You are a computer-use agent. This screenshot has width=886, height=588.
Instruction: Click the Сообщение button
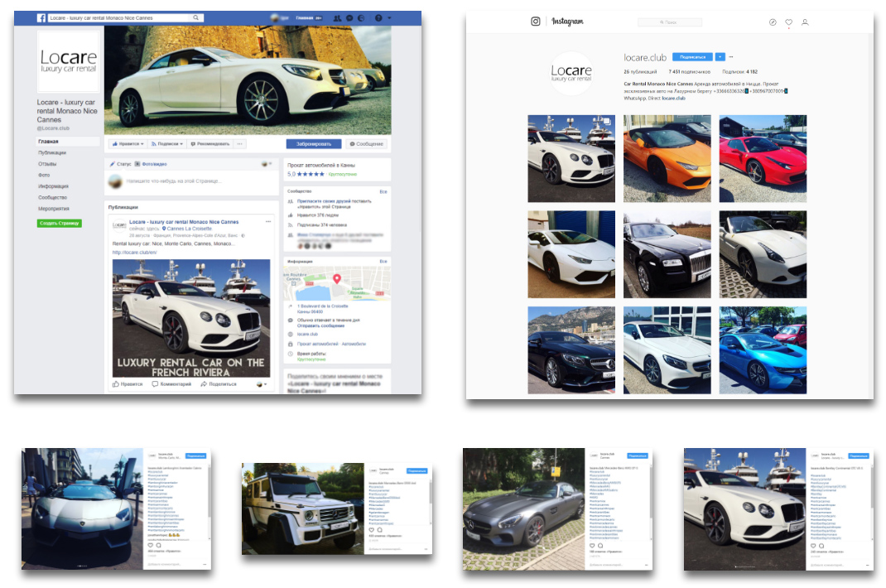pos(367,144)
